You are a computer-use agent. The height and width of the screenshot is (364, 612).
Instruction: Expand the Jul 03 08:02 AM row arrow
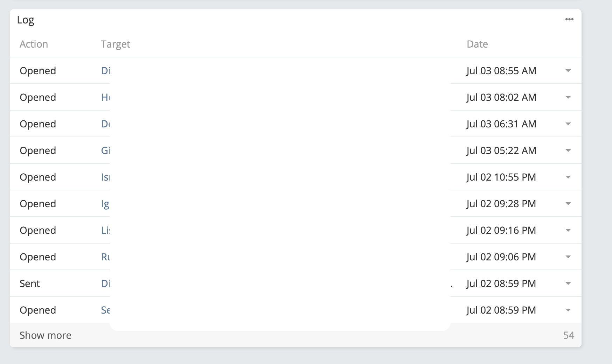[568, 97]
